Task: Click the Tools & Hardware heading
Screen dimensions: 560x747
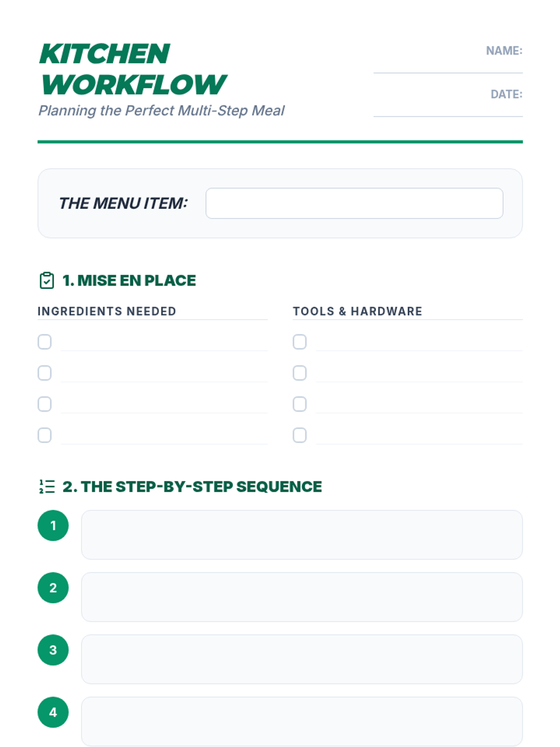Action: [x=357, y=311]
